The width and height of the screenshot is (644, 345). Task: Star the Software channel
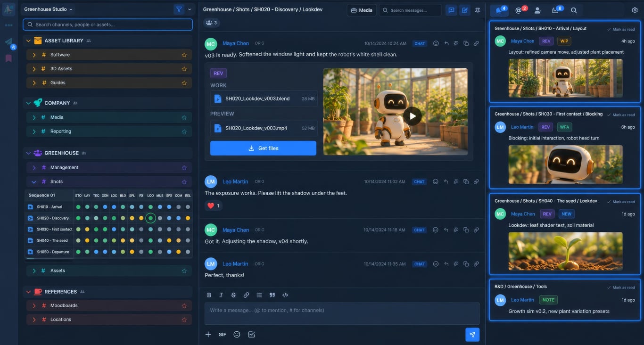point(184,55)
